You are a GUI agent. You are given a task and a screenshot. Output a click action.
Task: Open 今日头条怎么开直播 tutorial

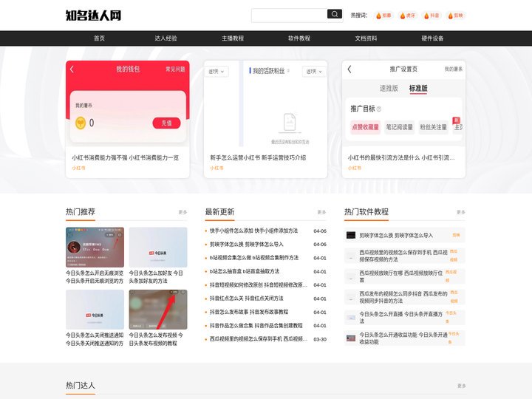click(401, 317)
